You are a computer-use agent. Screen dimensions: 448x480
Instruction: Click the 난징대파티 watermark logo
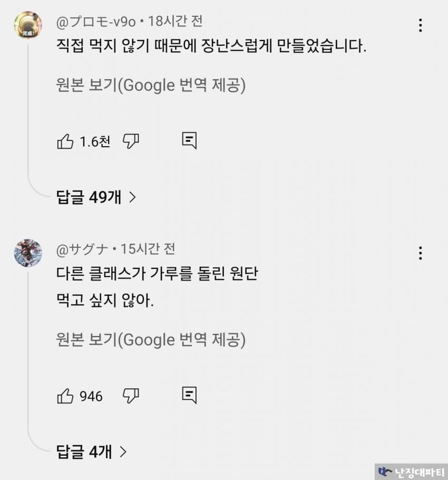[x=411, y=472]
